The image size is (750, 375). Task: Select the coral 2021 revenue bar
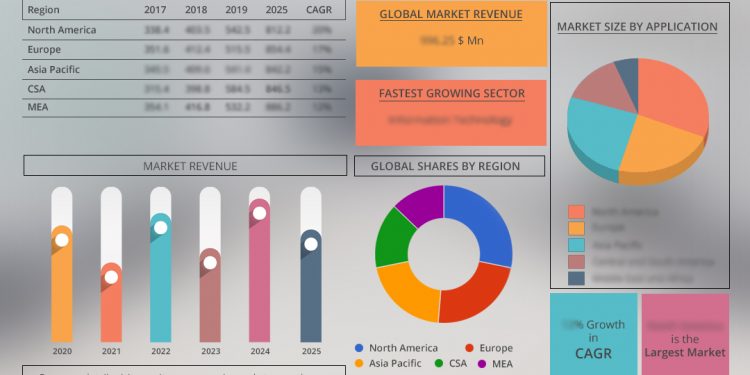[x=111, y=302]
